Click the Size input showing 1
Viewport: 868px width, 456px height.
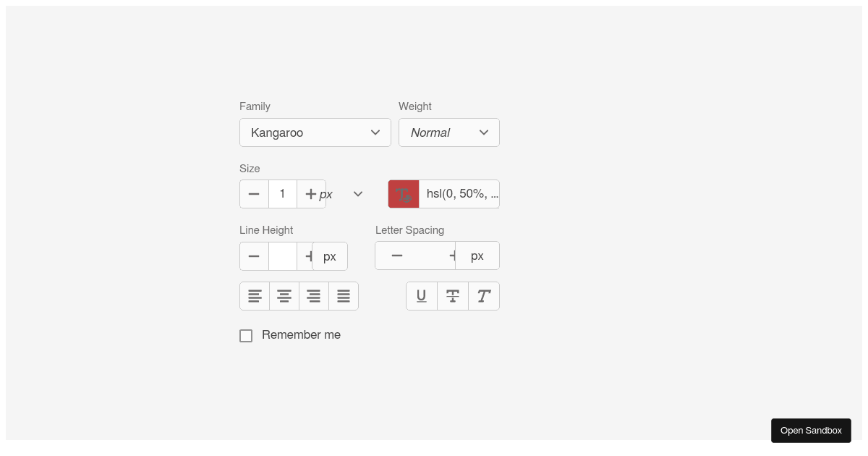(x=282, y=193)
